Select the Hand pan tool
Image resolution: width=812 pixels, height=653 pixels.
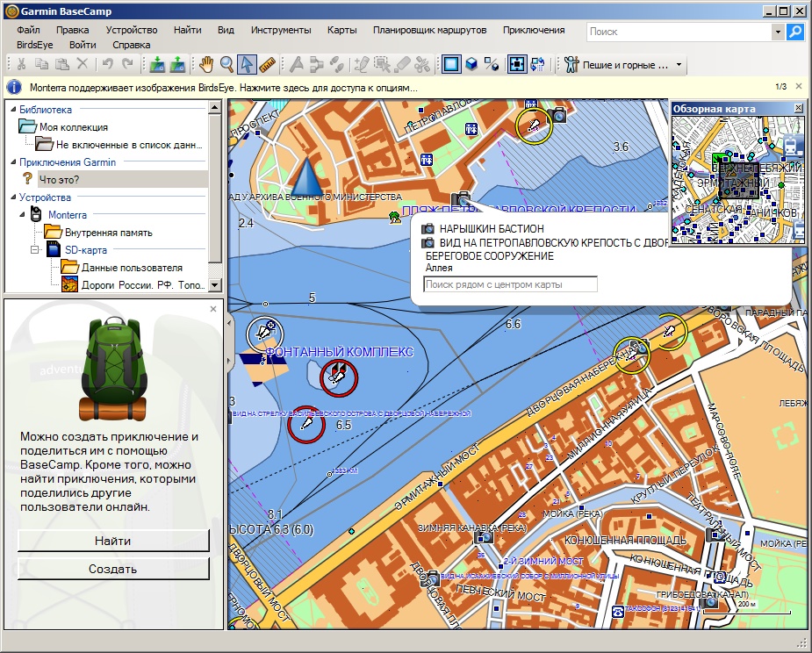coord(206,64)
